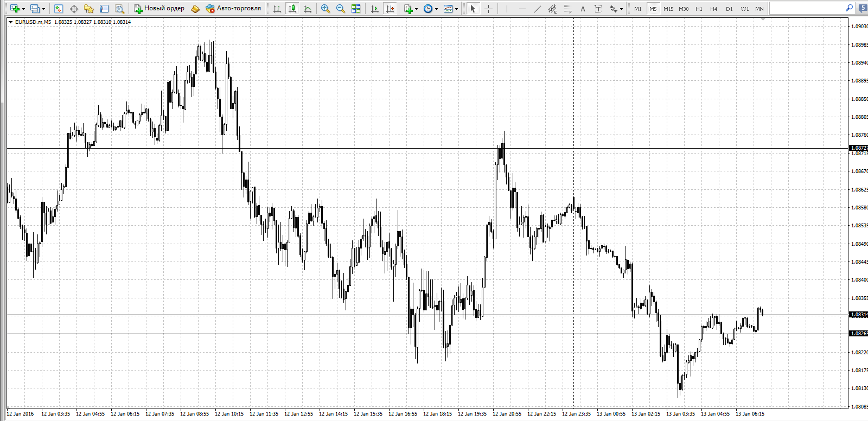Click the search magnifier icon

(849, 8)
